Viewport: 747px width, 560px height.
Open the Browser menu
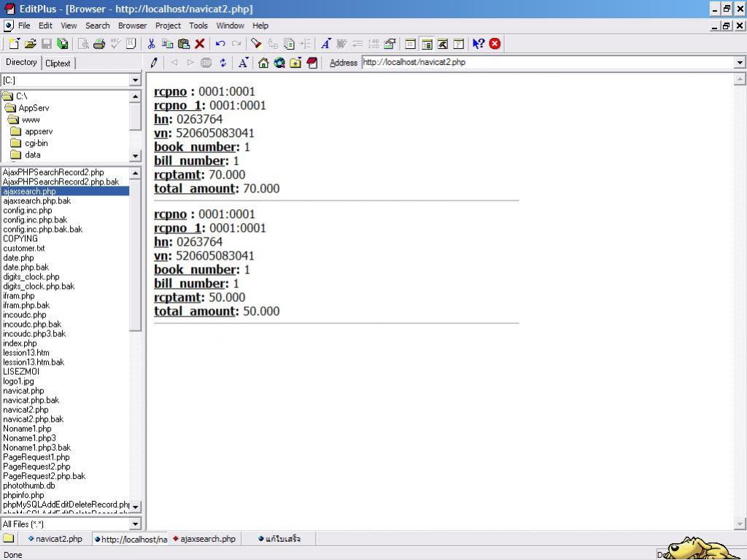click(132, 26)
